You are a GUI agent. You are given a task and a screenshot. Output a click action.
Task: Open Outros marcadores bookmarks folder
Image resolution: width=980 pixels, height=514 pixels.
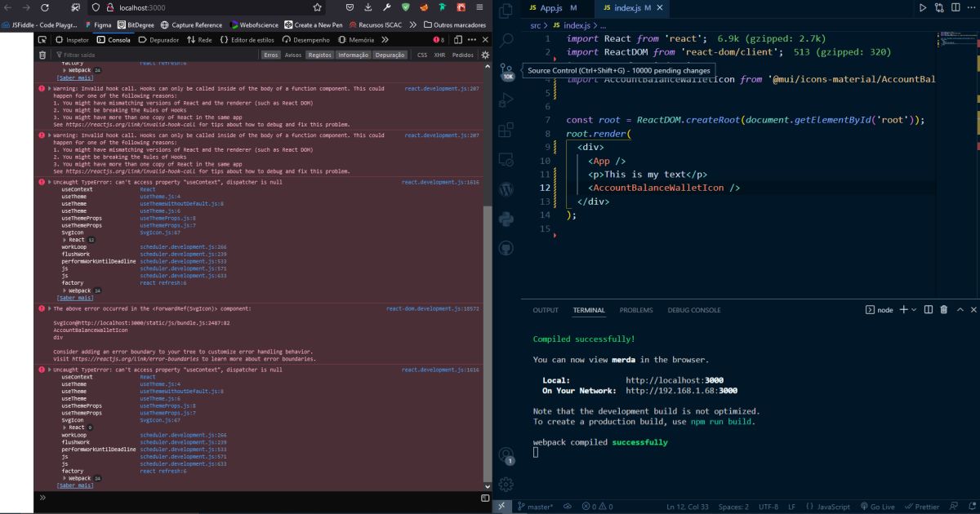(454, 24)
